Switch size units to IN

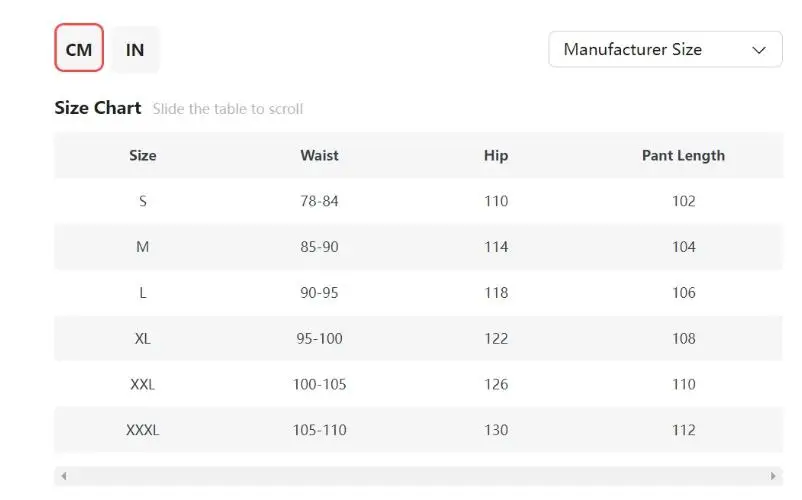click(135, 49)
